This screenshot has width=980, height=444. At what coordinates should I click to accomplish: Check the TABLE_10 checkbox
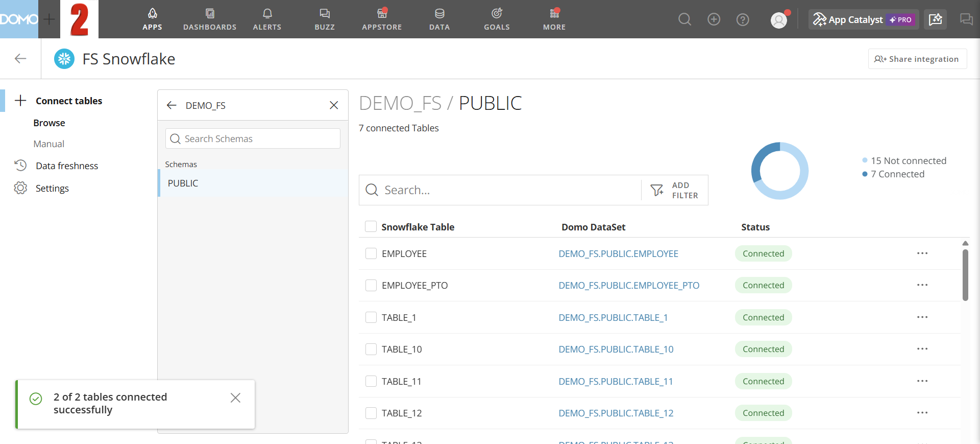click(x=371, y=349)
